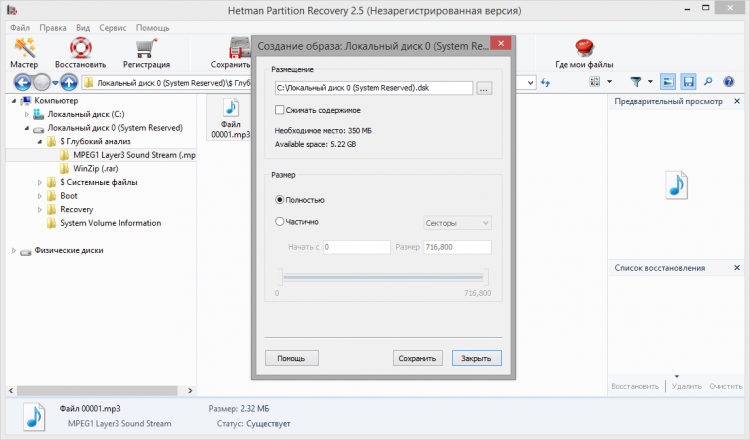Viewport: 750px width, 440px height.
Task: Open Регистрация shopping cart tool
Action: pyautogui.click(x=146, y=52)
